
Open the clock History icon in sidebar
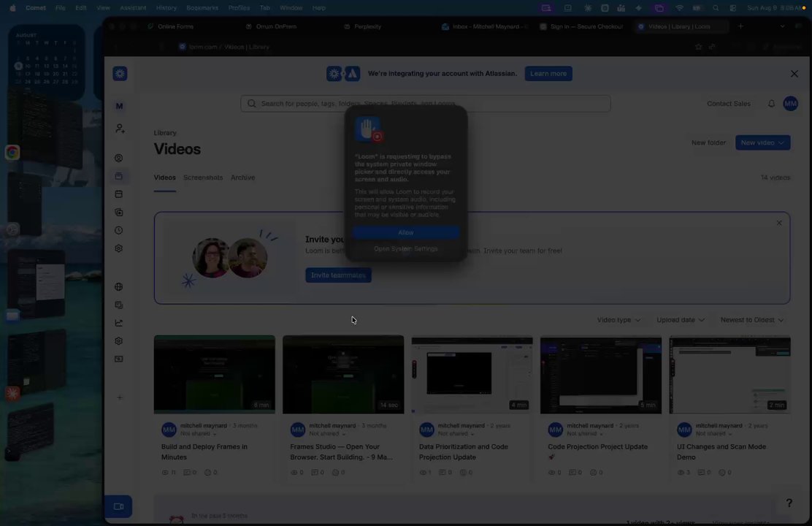point(118,230)
